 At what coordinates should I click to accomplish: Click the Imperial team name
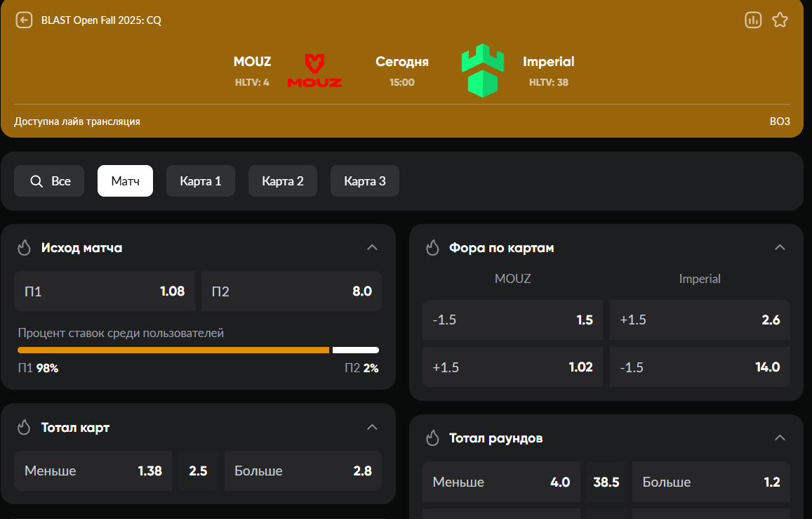click(x=548, y=62)
